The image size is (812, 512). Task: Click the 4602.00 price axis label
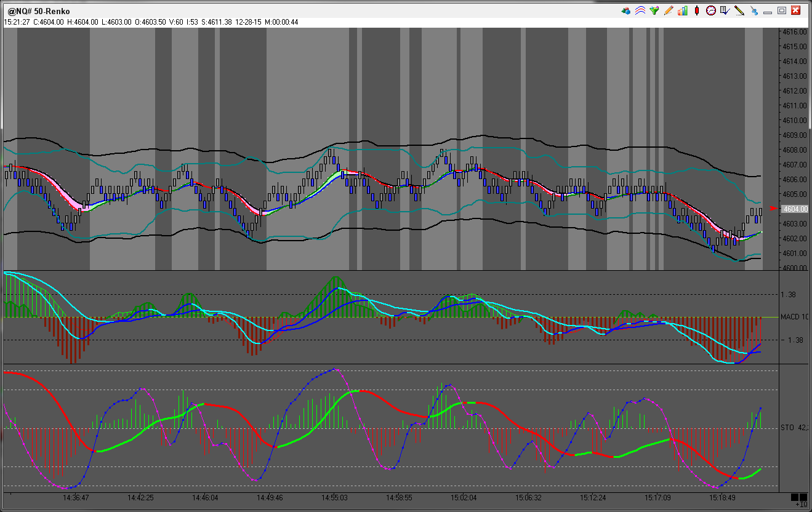coord(795,238)
